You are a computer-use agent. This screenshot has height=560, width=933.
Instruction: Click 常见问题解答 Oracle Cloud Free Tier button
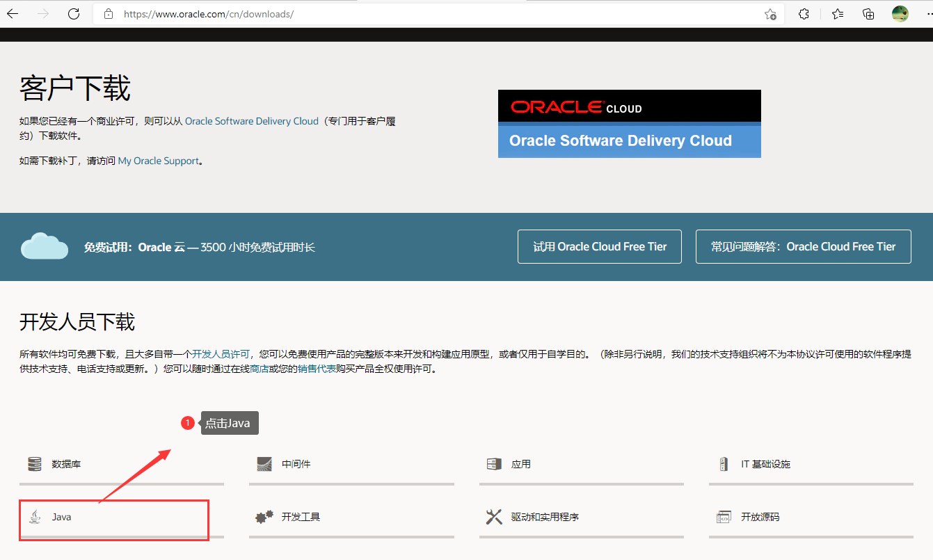(804, 247)
